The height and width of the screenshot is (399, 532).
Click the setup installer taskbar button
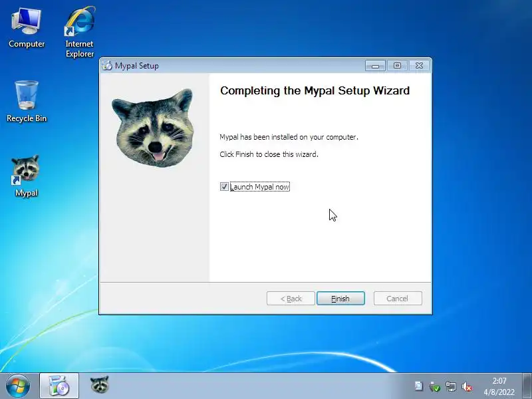coord(59,386)
